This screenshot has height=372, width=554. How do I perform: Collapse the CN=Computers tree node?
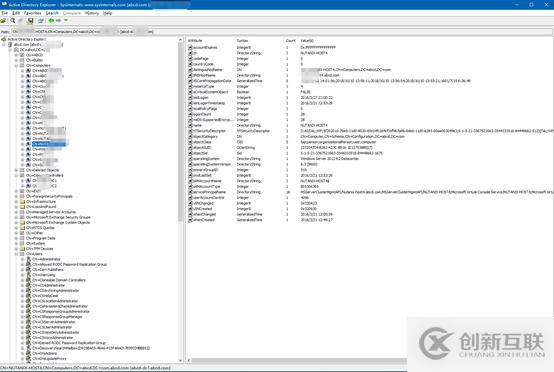click(16, 65)
